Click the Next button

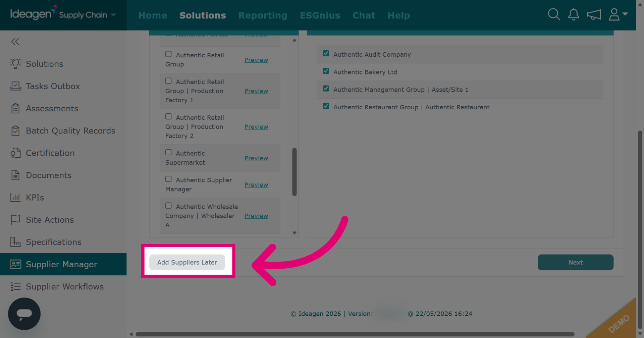pos(576,262)
